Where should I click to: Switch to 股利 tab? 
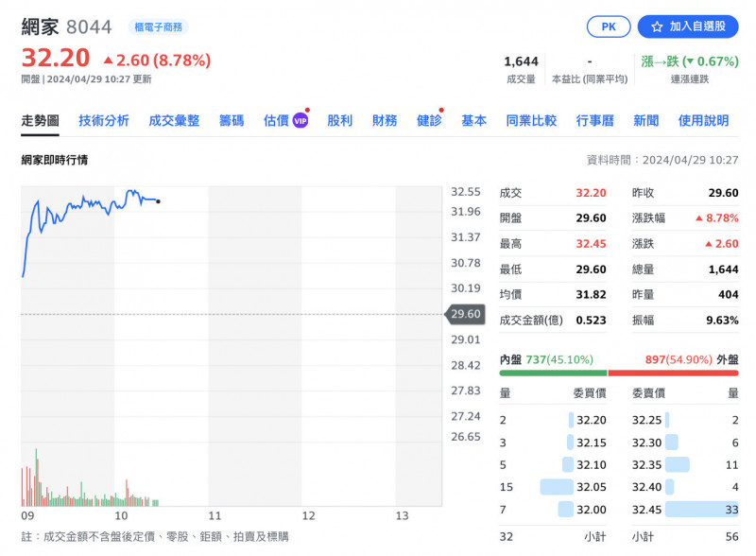coord(340,120)
